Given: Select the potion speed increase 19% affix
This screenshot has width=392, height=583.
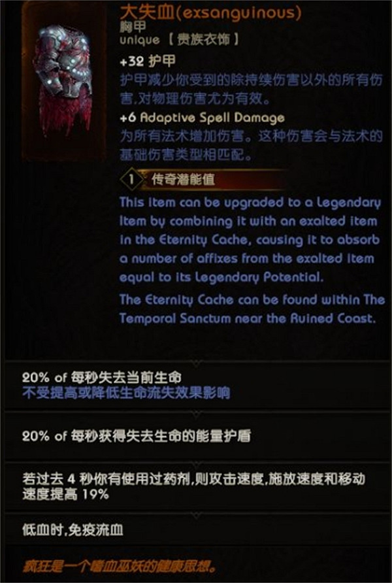Looking at the screenshot, I should coord(193,487).
